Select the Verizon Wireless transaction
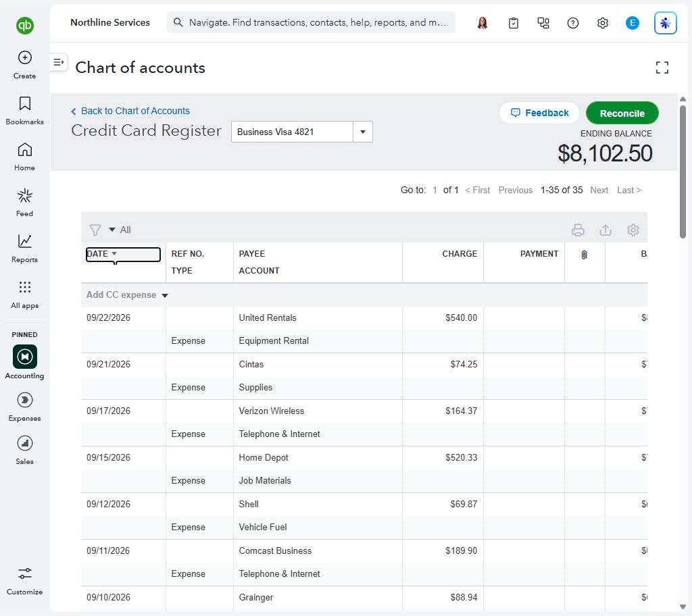692x616 pixels. tap(364, 423)
